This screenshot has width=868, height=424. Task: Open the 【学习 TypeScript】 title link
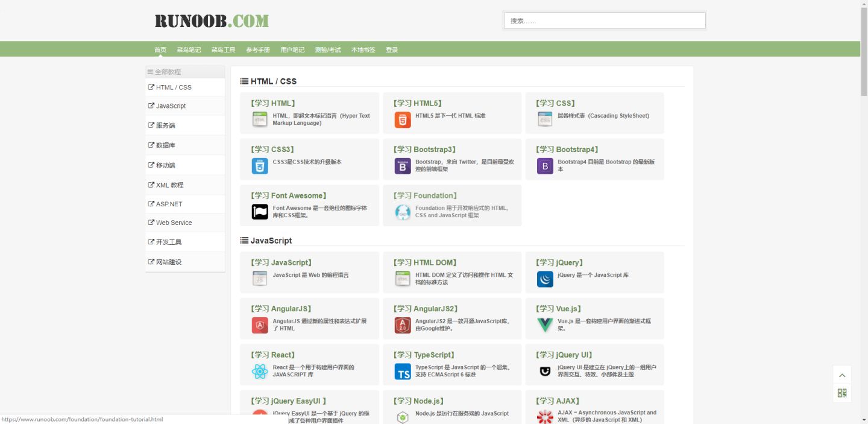[x=424, y=355]
